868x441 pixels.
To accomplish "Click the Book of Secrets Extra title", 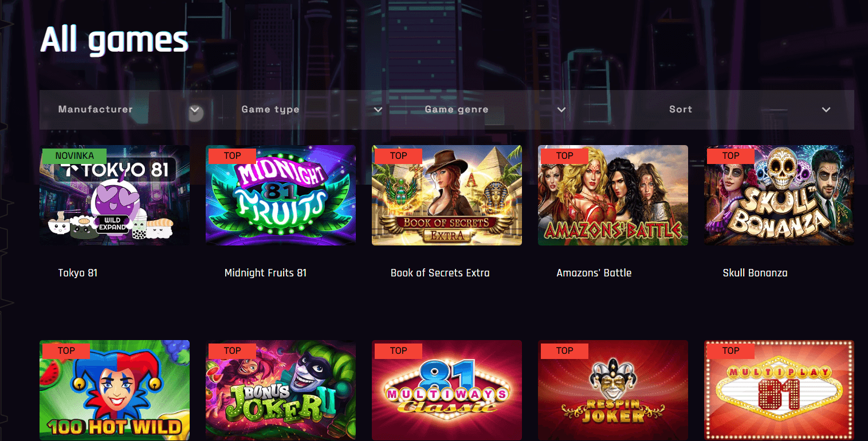I will coord(440,273).
